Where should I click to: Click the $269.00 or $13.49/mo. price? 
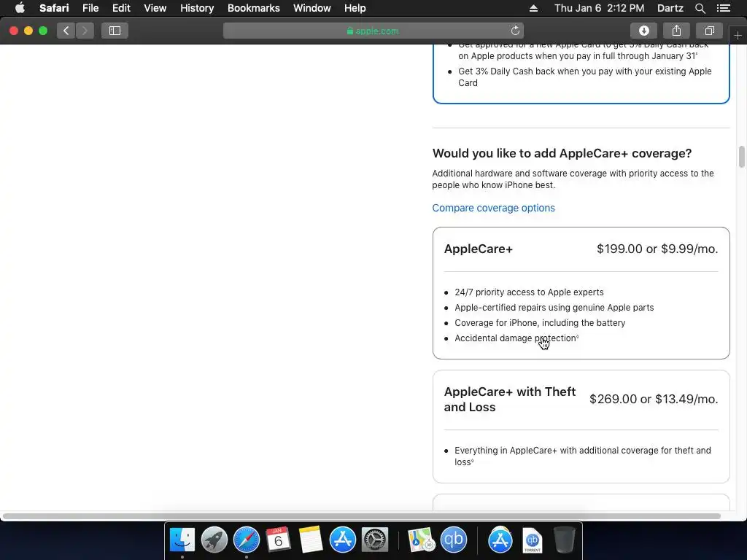654,399
